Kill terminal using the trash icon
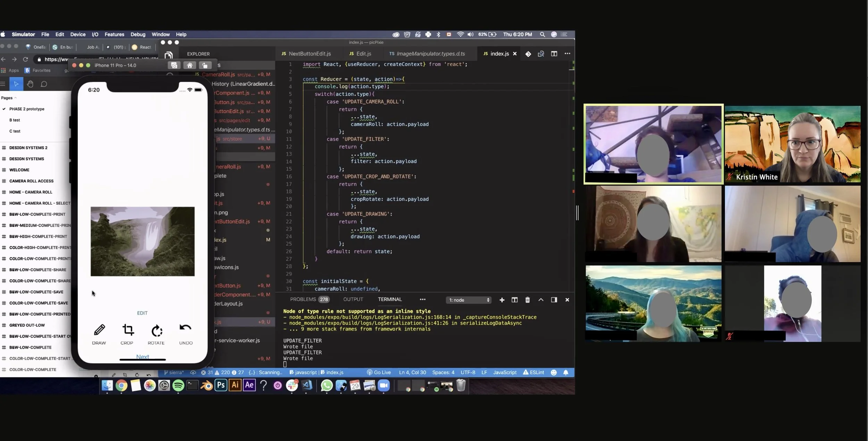This screenshot has height=441, width=868. click(527, 300)
